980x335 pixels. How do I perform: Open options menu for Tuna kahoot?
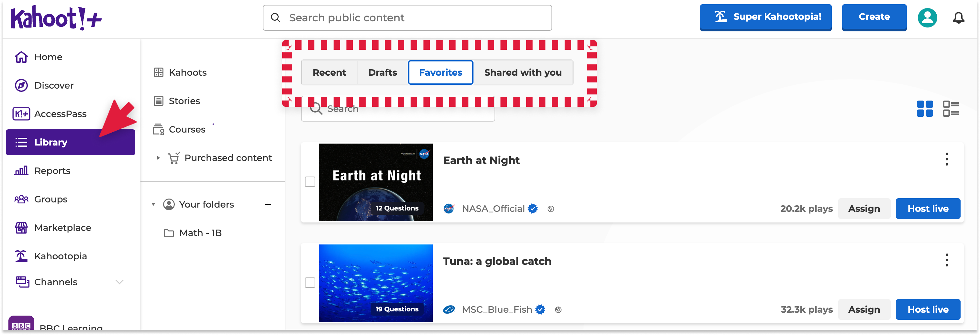pyautogui.click(x=947, y=260)
